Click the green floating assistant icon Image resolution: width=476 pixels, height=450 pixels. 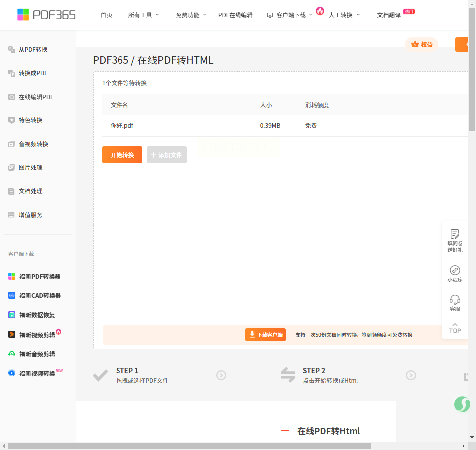coord(462,404)
